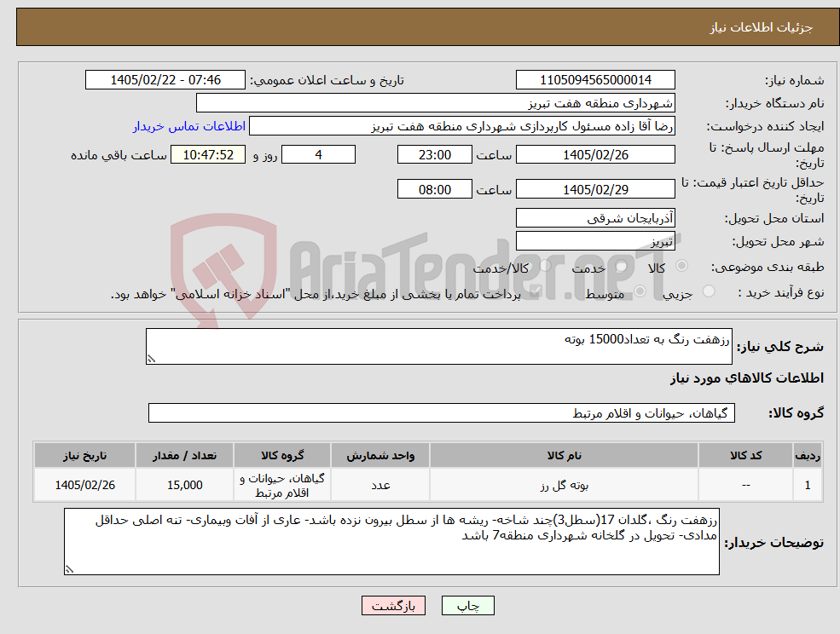Click the goods group field گیاهان، حیوانات
840x634 pixels.
(x=442, y=412)
